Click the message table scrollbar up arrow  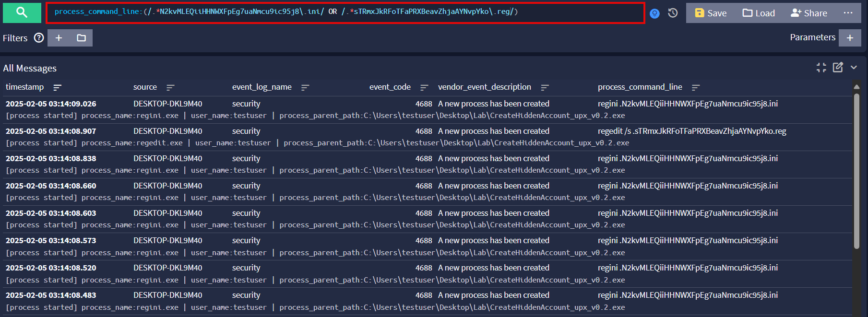point(856,87)
